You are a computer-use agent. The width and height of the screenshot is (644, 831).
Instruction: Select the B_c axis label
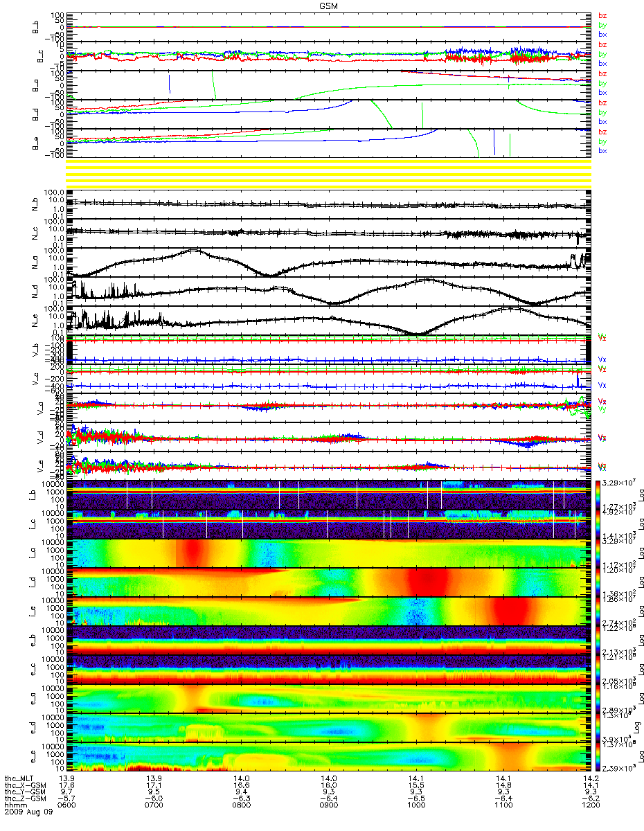(x=41, y=55)
